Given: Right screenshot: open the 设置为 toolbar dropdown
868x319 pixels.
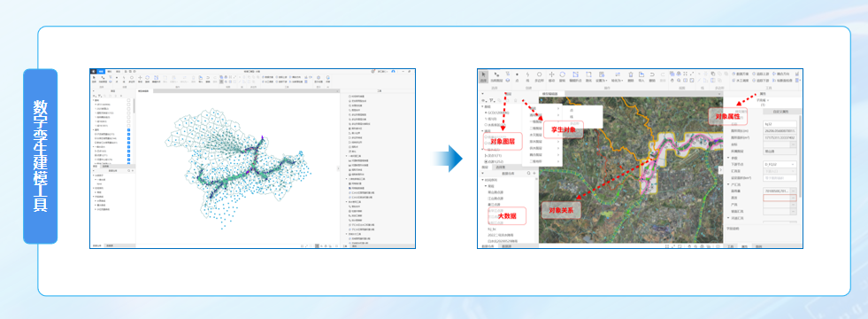Looking at the screenshot, I should [x=602, y=76].
